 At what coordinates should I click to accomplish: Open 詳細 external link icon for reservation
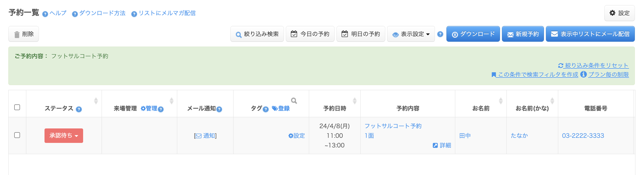(x=435, y=145)
